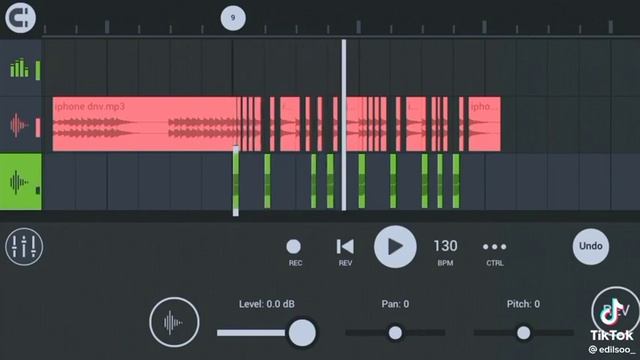
Task: Tap the Undo button
Action: click(591, 246)
